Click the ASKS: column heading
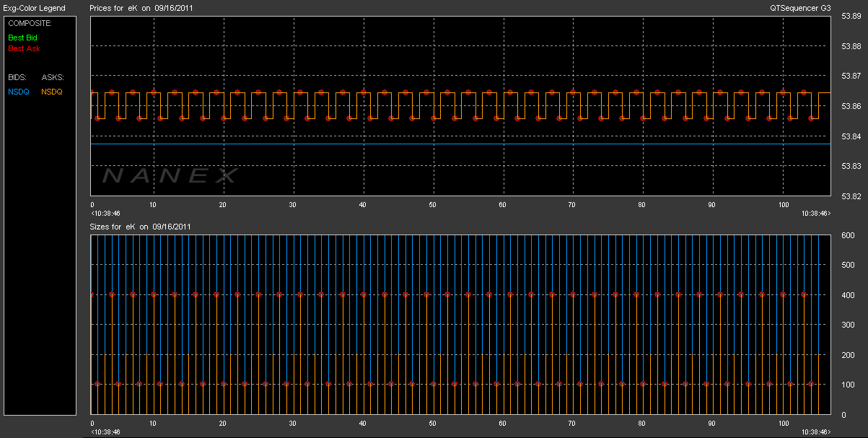The height and width of the screenshot is (438, 868). tap(53, 76)
